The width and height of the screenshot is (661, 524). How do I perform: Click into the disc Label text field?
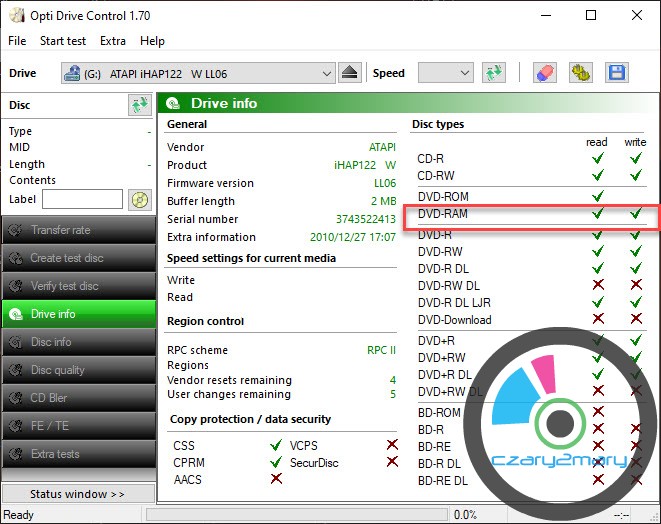pos(82,199)
